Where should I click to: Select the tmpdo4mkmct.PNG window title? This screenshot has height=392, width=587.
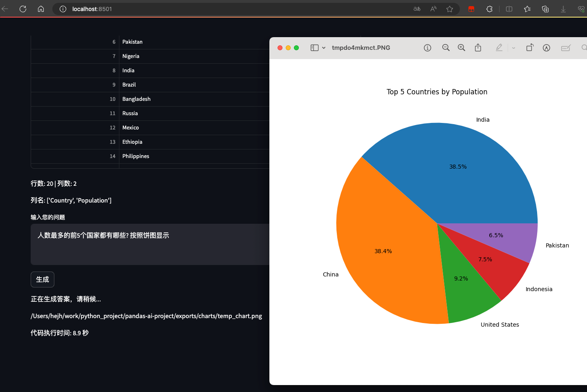click(361, 48)
